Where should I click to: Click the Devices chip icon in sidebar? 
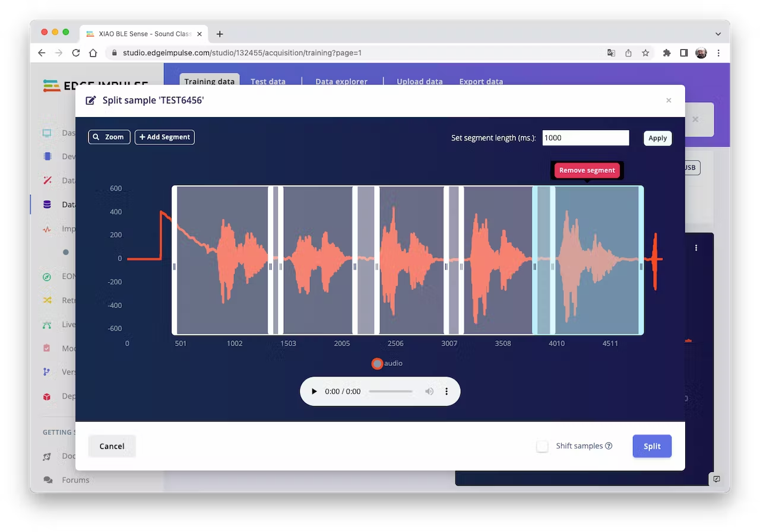47,157
